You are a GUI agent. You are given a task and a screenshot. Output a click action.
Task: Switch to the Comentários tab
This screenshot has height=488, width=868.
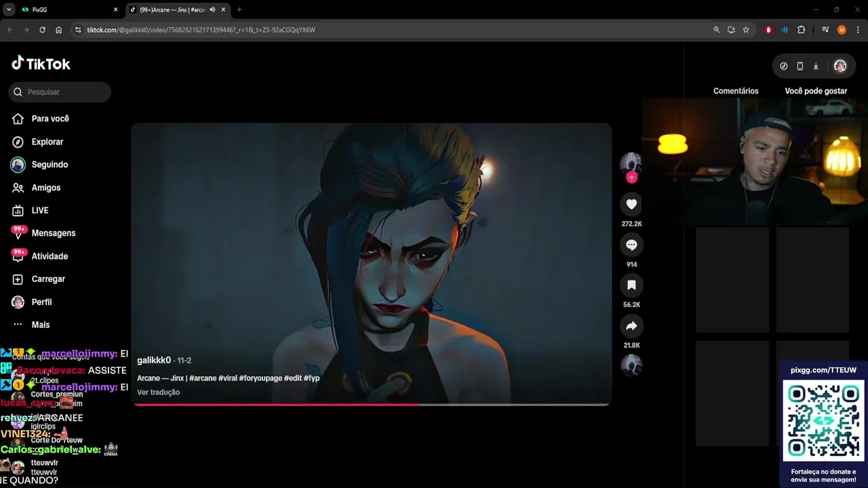736,91
